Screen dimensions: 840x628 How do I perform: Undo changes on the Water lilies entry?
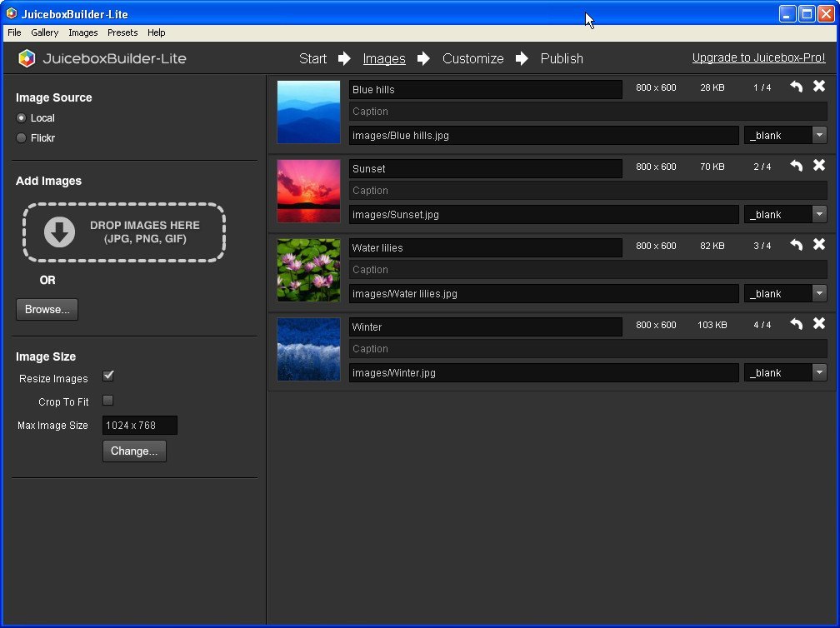click(x=796, y=245)
